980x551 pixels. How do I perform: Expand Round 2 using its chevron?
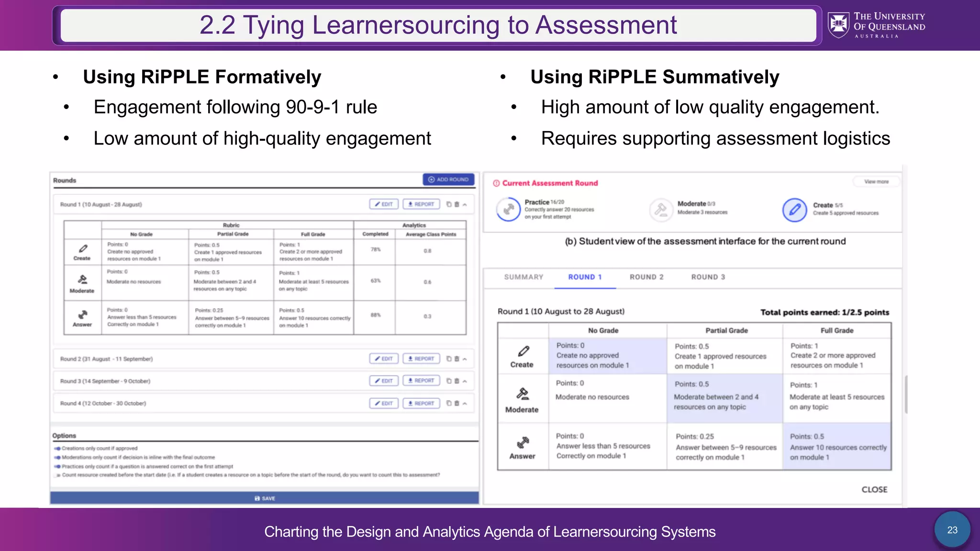pyautogui.click(x=465, y=359)
